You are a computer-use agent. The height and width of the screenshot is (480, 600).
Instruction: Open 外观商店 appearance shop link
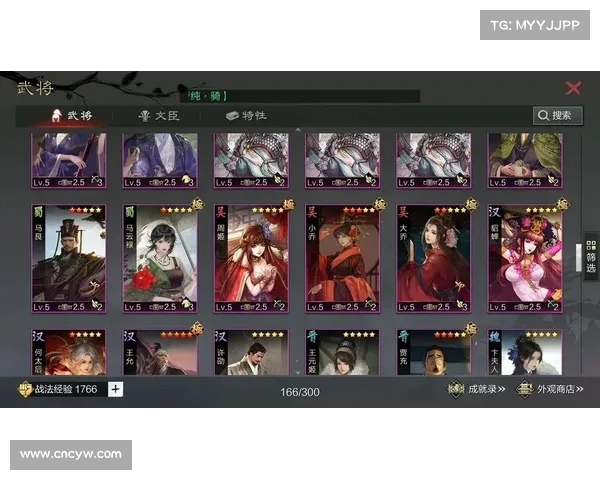coord(549,389)
